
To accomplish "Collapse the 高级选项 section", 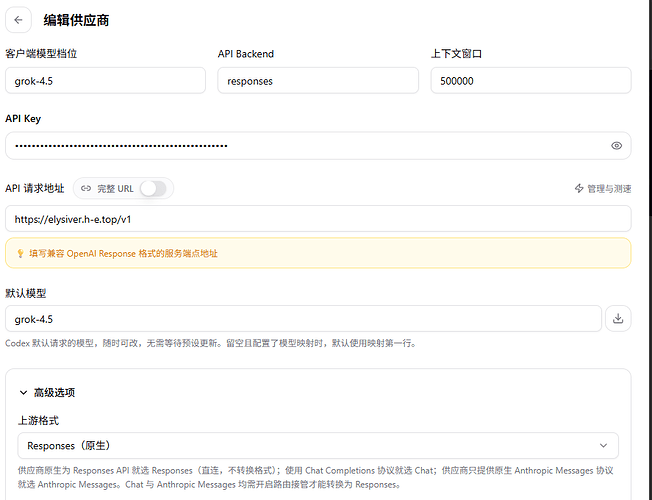I will (x=47, y=392).
